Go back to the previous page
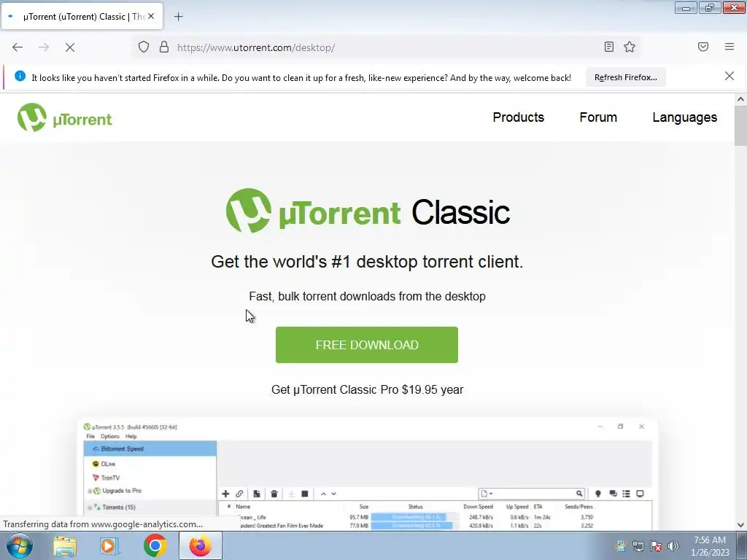This screenshot has height=560, width=747. pos(18,47)
